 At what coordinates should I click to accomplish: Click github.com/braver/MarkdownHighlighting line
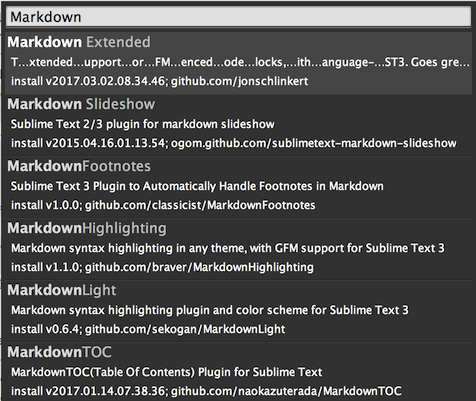click(x=162, y=267)
